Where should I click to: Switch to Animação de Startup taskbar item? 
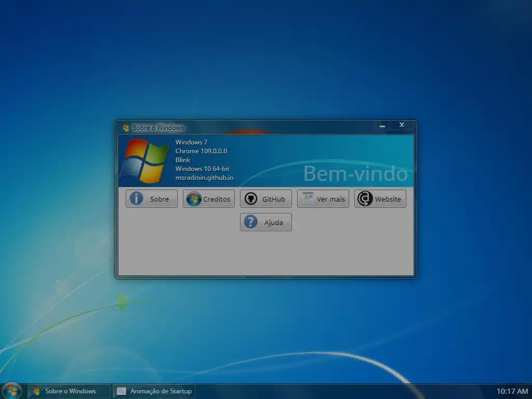tap(154, 391)
